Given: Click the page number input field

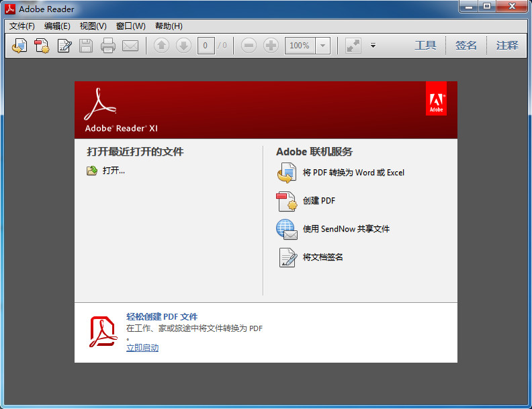Looking at the screenshot, I should [206, 46].
